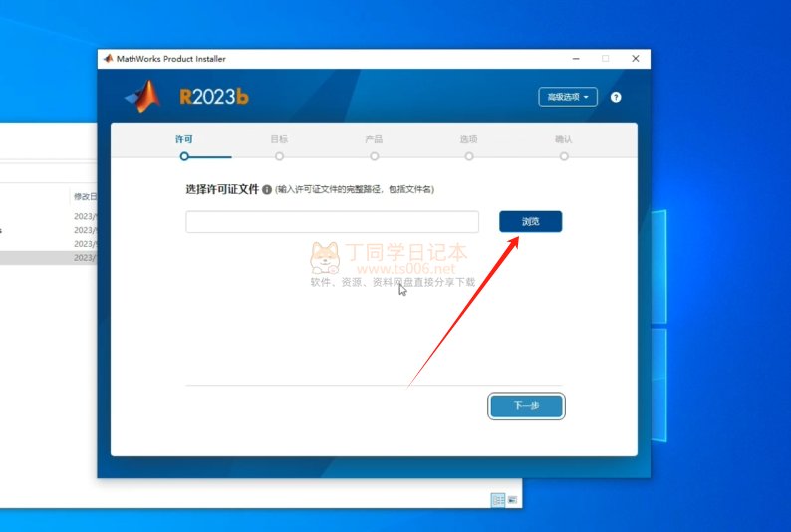791x532 pixels.
Task: Select the highlighted file row in the Explorer window
Action: [x=49, y=258]
